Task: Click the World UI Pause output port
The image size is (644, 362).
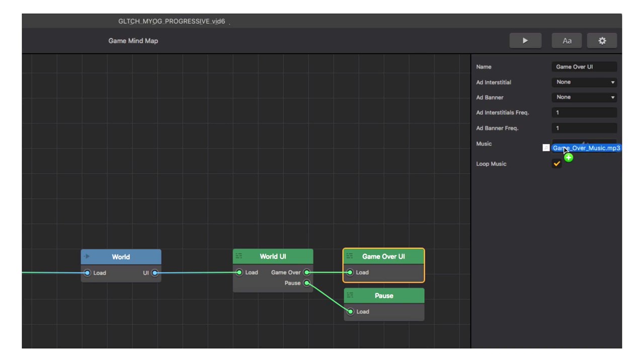Action: point(306,283)
